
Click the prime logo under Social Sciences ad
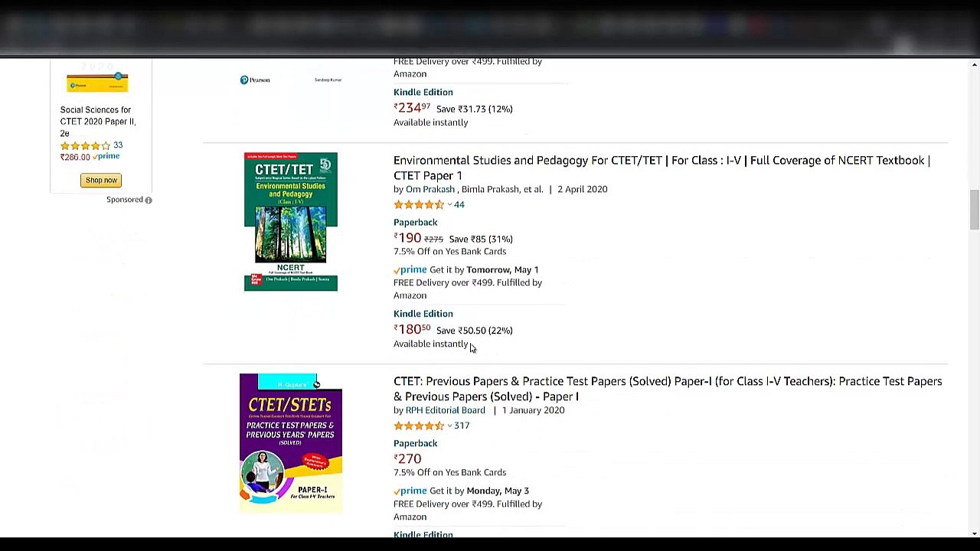(x=106, y=157)
